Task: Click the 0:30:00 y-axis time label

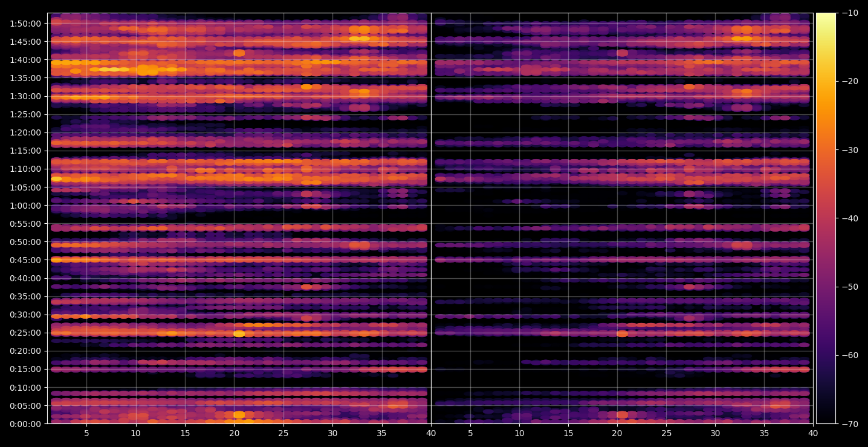Action: click(25, 315)
